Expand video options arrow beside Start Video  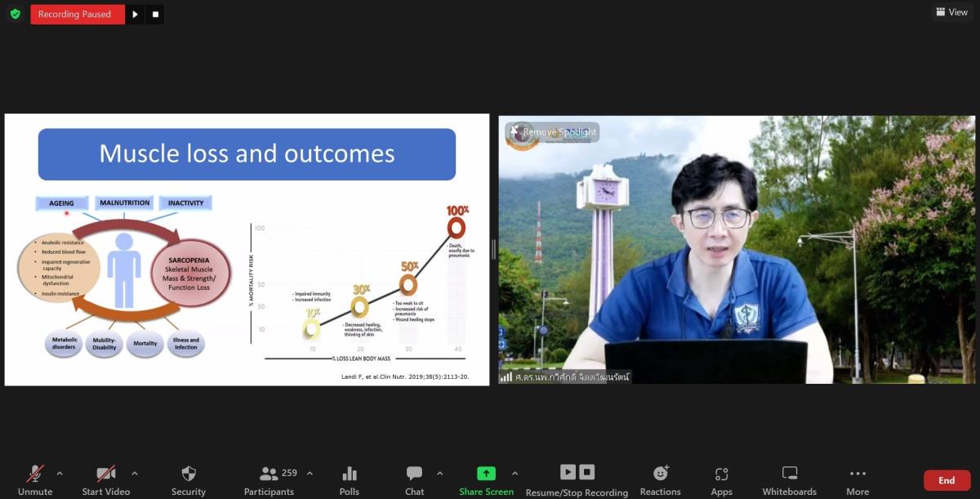pos(135,473)
